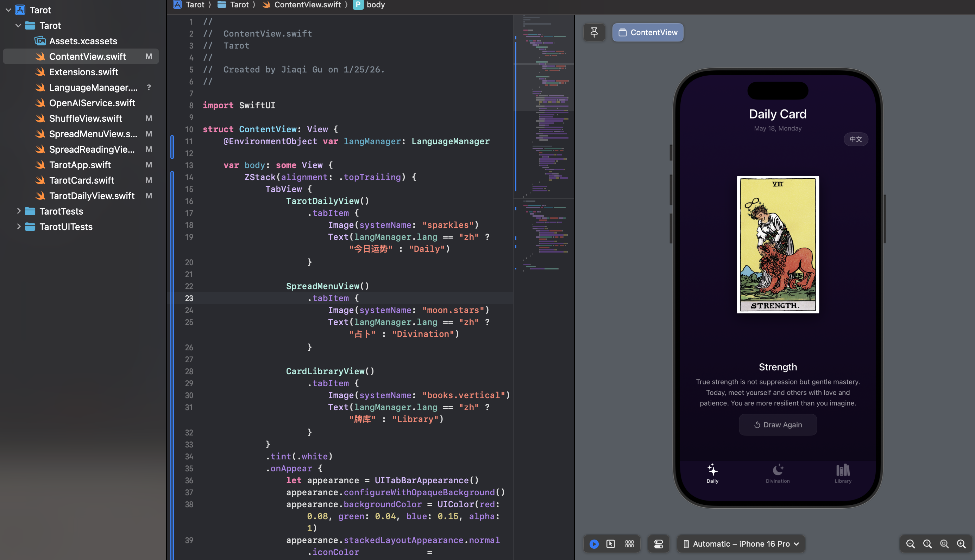Open TarotDailyView.swift file icon in navigator
975x560 pixels.
coord(40,196)
